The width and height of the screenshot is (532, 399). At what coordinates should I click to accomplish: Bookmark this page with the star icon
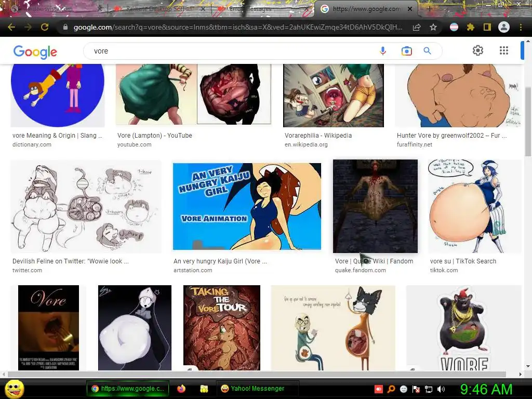(x=433, y=27)
